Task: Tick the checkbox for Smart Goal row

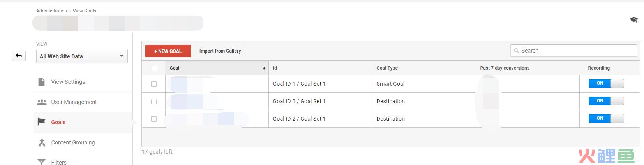Action: [154, 84]
